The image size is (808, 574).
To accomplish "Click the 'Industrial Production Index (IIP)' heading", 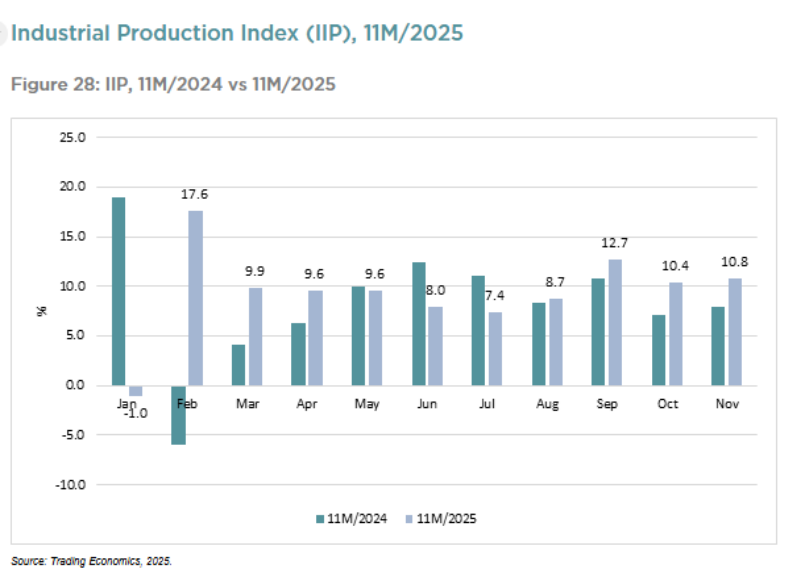I will (x=238, y=33).
